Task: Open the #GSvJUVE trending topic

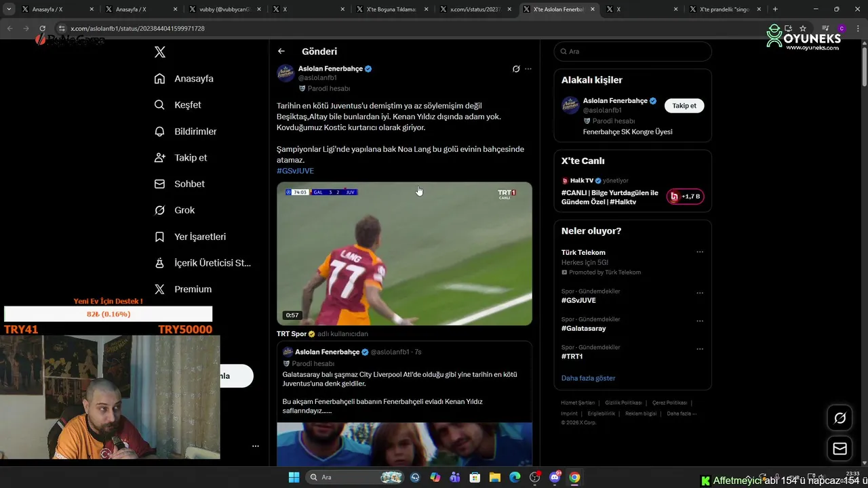Action: point(578,300)
